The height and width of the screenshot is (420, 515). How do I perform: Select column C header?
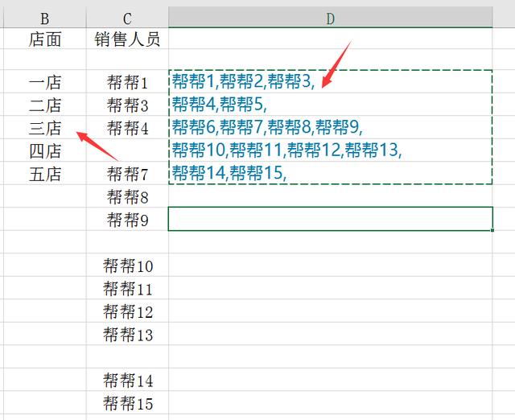[128, 18]
